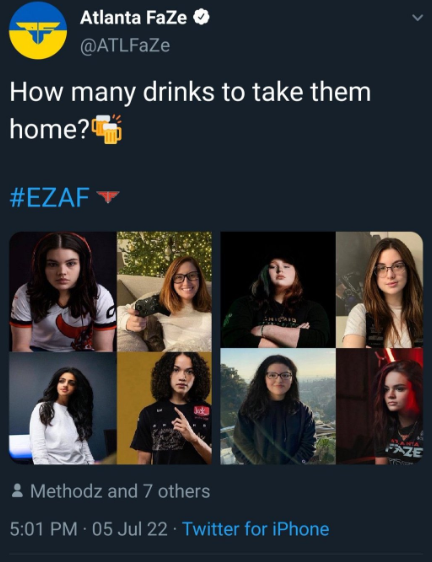Open photo with white and orange jersey
This screenshot has width=432, height=562.
pos(63,291)
